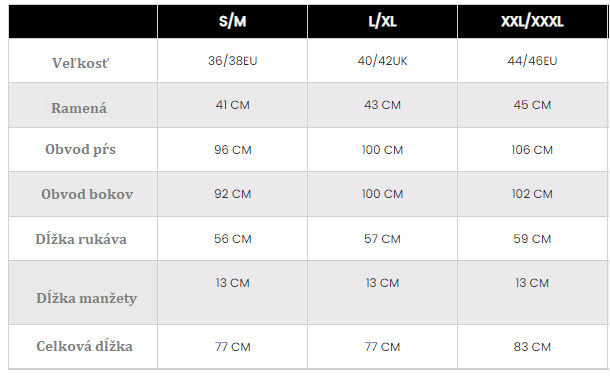
Task: Select the 106 CM chest cell
Action: click(532, 150)
